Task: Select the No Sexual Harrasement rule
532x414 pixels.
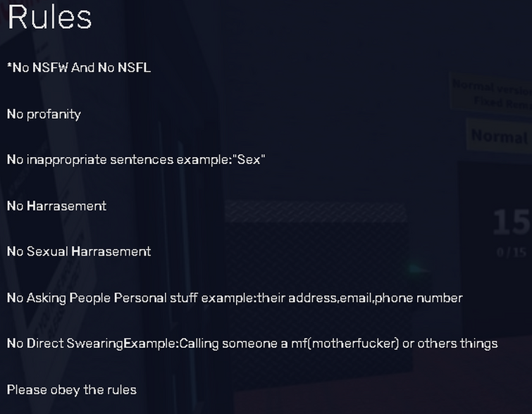Action: [x=79, y=251]
